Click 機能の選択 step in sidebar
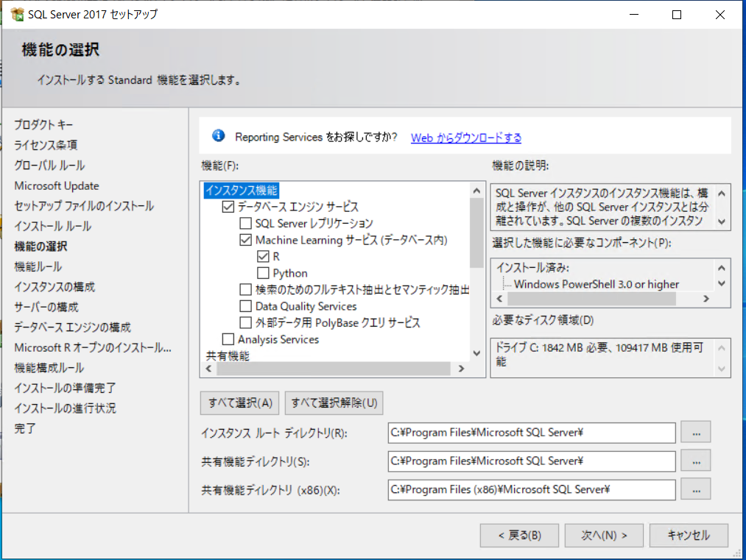This screenshot has width=746, height=560. [x=41, y=247]
